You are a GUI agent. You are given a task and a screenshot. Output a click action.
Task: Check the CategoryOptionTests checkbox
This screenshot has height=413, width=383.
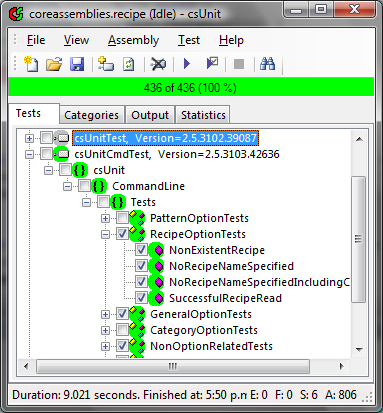pyautogui.click(x=122, y=330)
